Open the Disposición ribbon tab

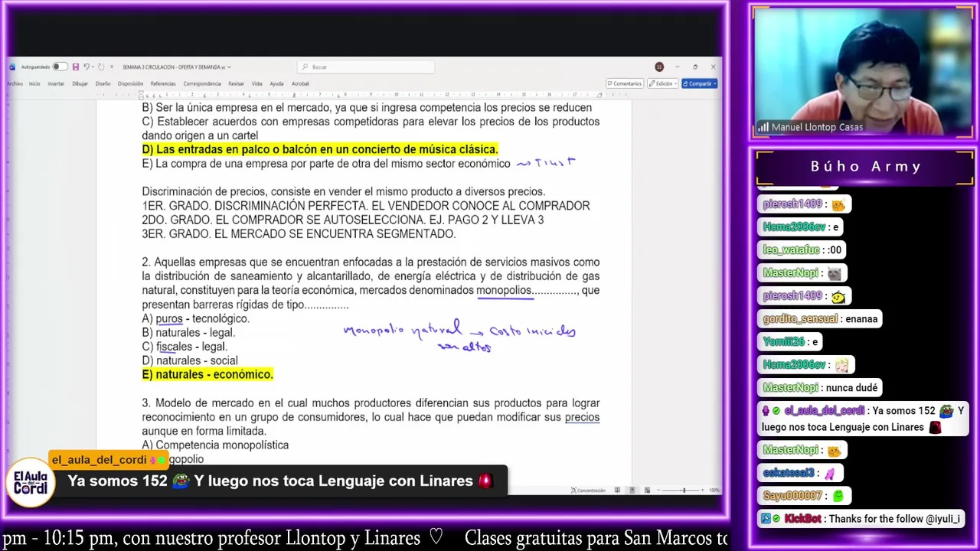click(x=130, y=83)
